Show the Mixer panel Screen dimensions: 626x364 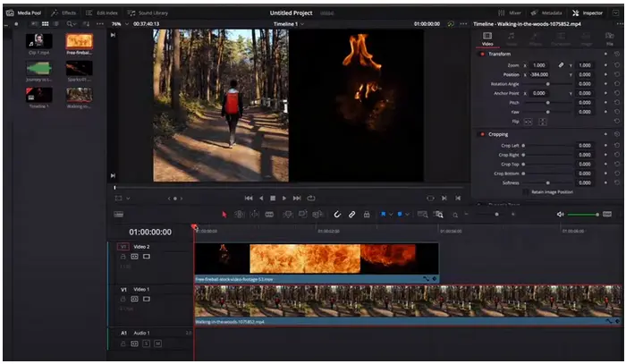(510, 13)
